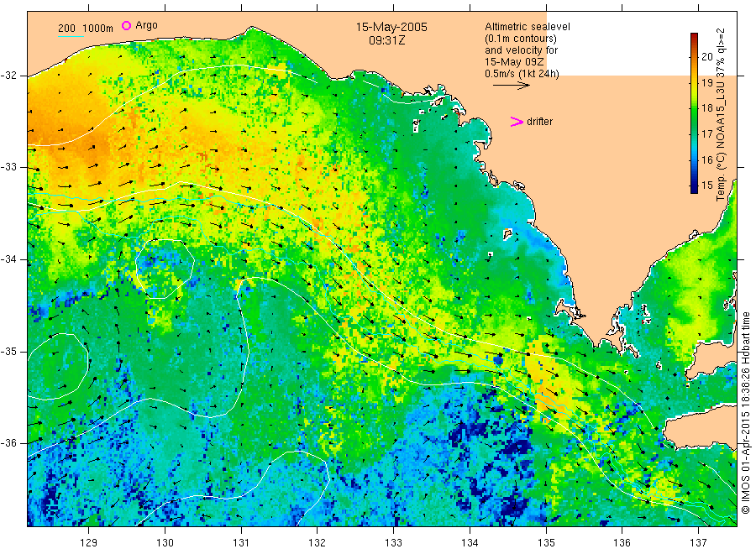Click the 134 longitude axis label

pos(470,543)
